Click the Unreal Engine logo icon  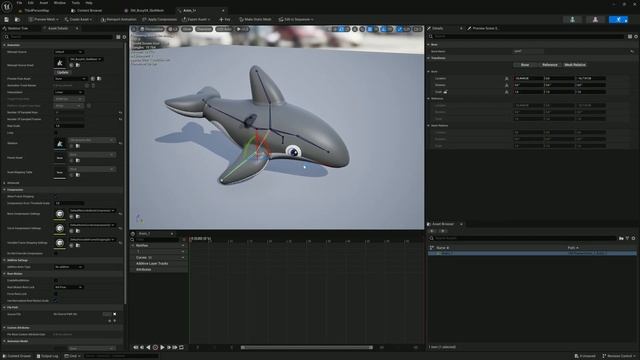click(x=7, y=6)
